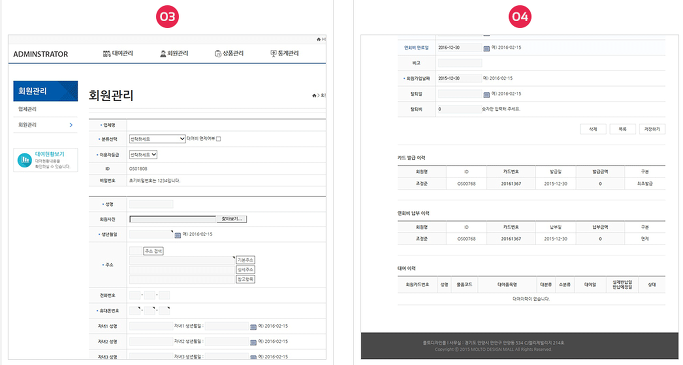The image size is (683, 365).
Task: Click the 비고 remarks input field
Action: 460,63
